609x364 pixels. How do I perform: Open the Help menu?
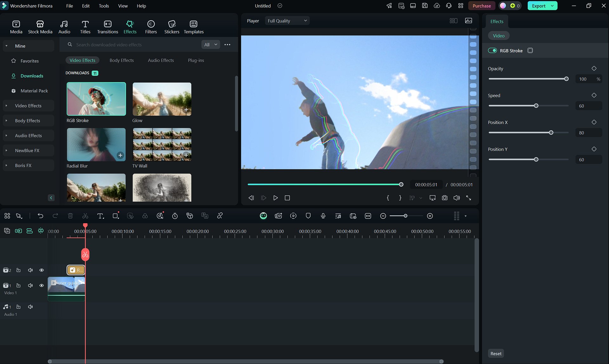click(141, 6)
